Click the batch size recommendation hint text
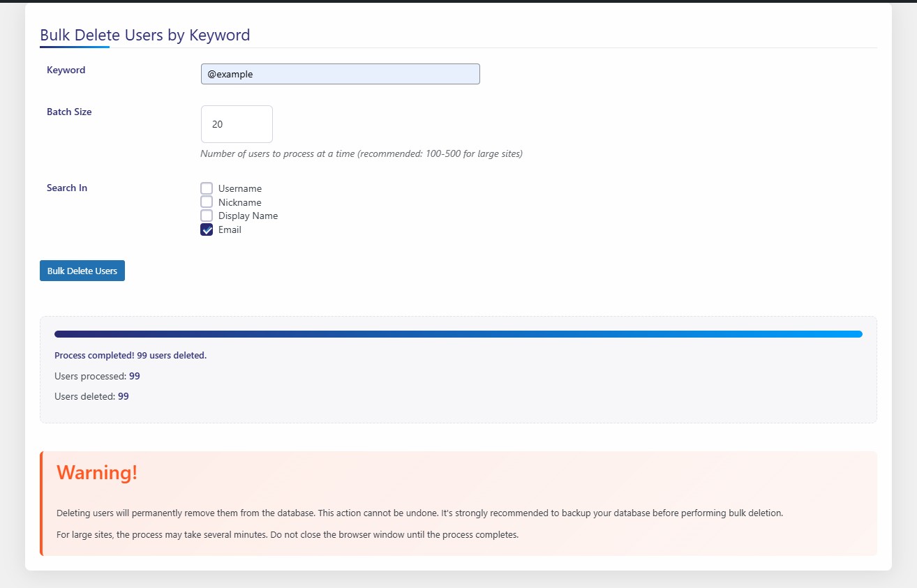This screenshot has width=917, height=588. [361, 153]
